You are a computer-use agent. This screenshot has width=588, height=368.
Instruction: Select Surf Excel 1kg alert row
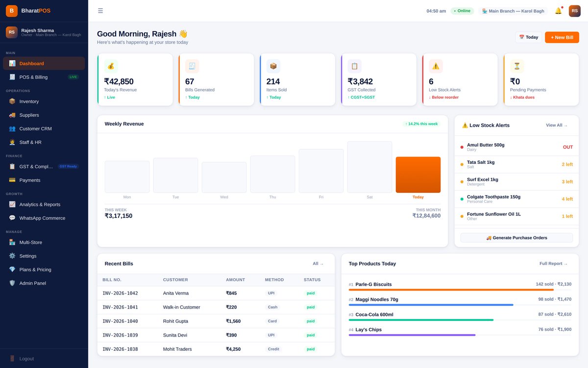tap(516, 182)
